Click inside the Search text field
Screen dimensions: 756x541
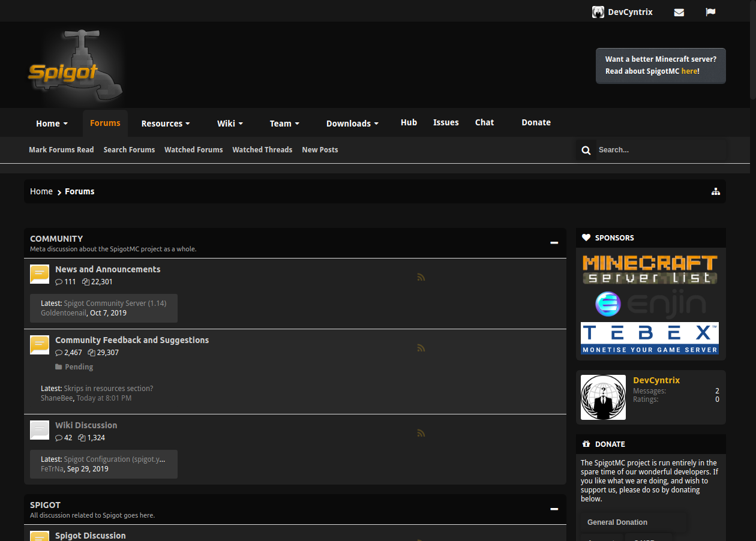point(654,150)
